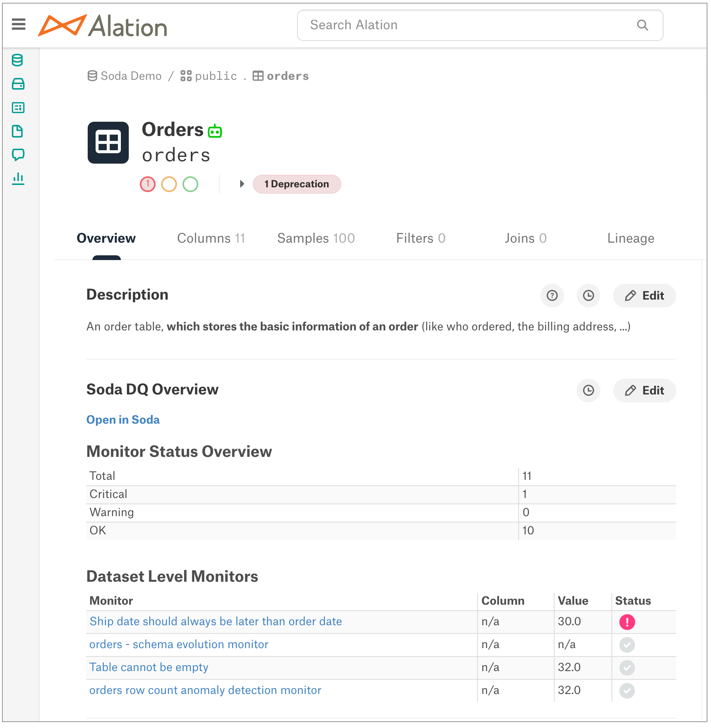Open Table cannot be empty monitor
711x728 pixels.
coord(149,667)
